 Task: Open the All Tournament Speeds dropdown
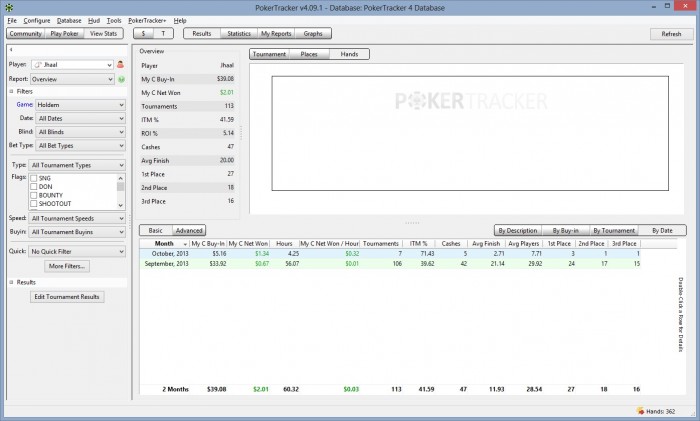[x=77, y=218]
